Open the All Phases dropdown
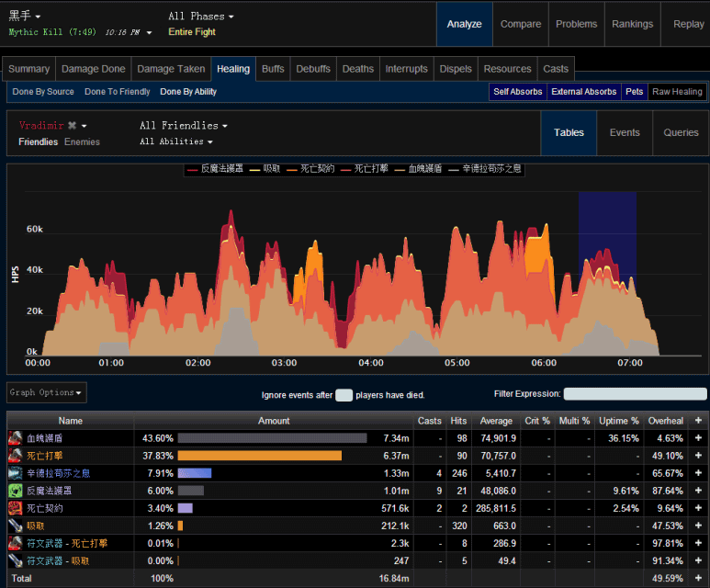710x588 pixels. tap(201, 17)
